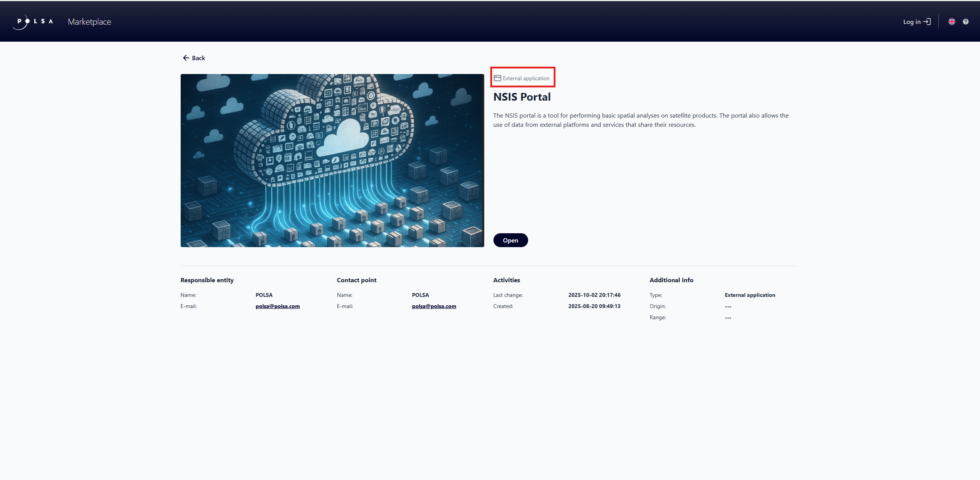Click Responsible entity polsa@polsa.com email
This screenshot has width=980, height=480.
pyautogui.click(x=277, y=306)
